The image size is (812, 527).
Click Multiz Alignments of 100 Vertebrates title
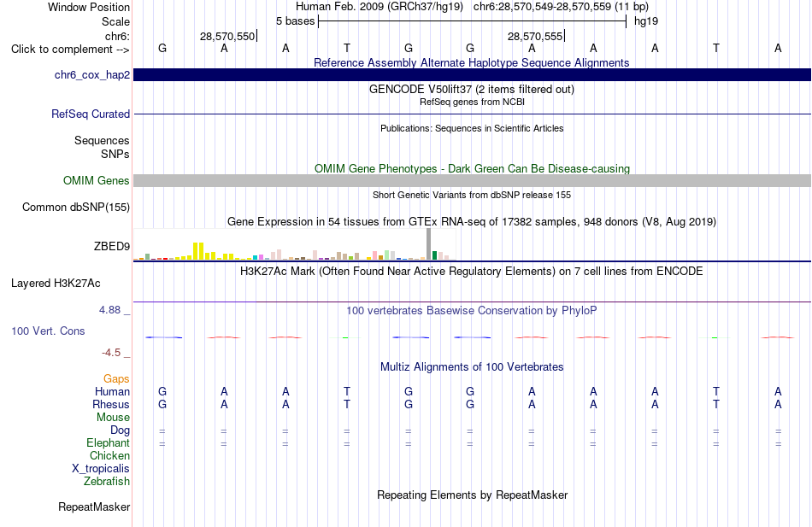(472, 367)
